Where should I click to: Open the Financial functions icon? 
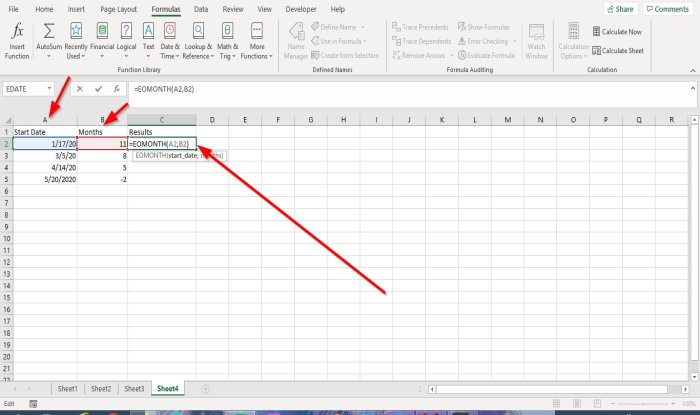[102, 31]
